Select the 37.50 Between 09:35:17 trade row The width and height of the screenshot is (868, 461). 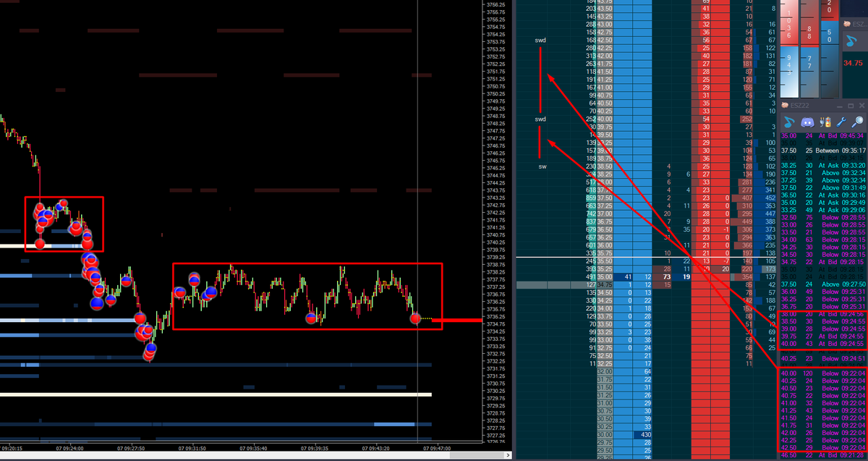822,151
